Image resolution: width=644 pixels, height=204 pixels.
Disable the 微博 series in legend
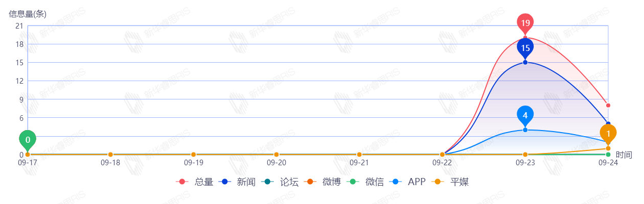coord(323,182)
